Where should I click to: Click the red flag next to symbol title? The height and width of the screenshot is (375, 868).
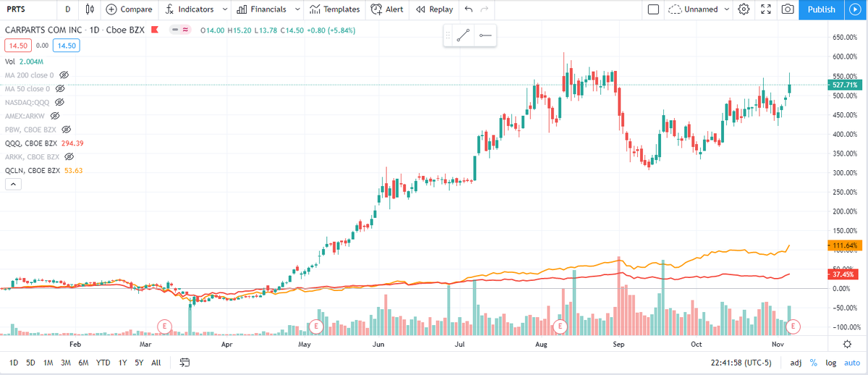click(x=155, y=30)
